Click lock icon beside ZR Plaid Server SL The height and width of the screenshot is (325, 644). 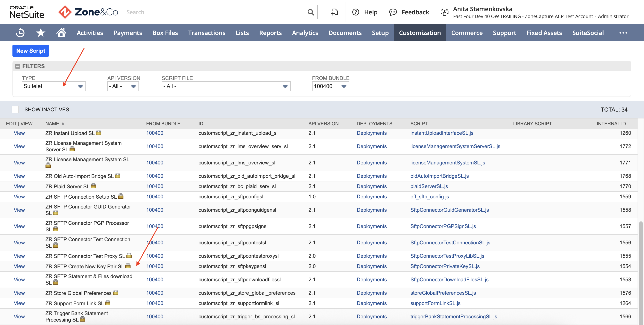pos(93,186)
